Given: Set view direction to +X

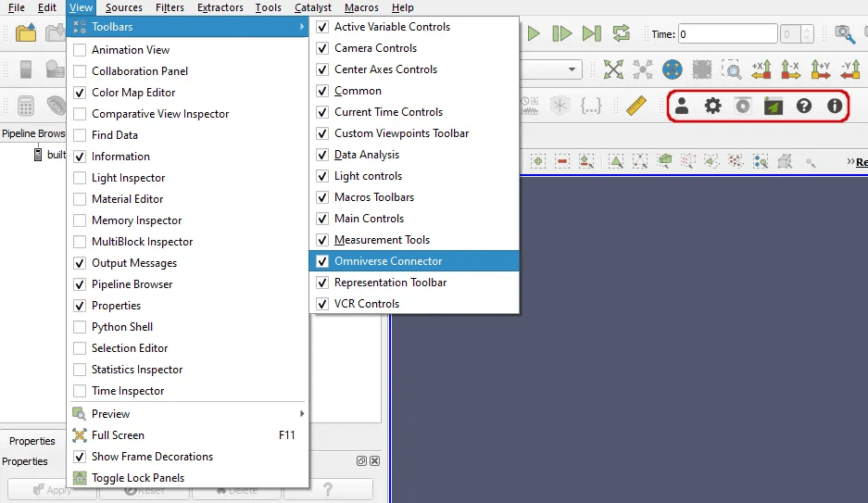Looking at the screenshot, I should click(x=761, y=69).
